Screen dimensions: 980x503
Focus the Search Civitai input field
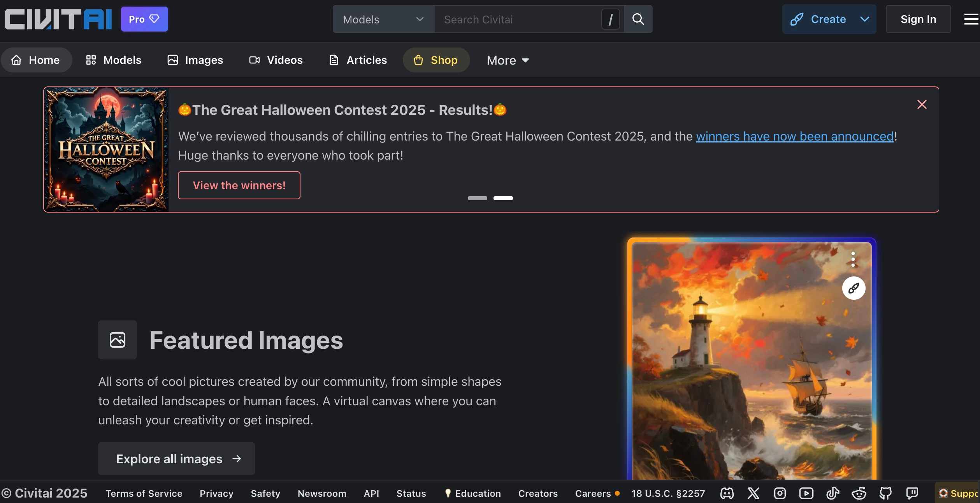pos(518,19)
